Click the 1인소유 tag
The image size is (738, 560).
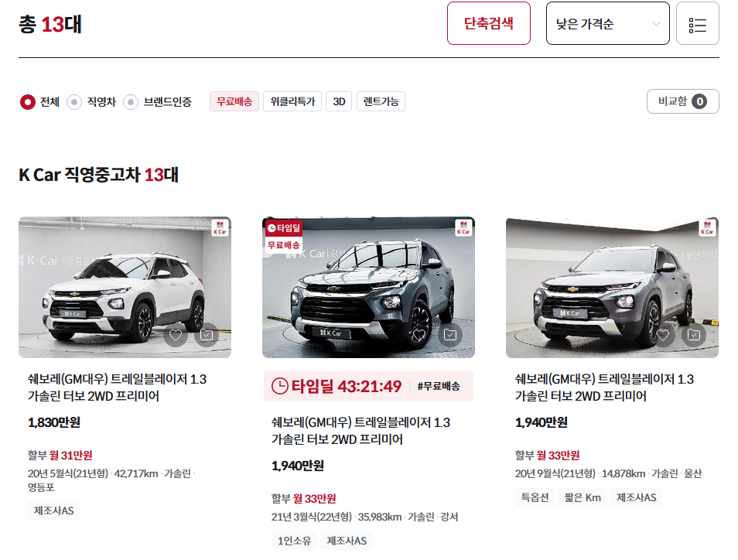pos(294,541)
